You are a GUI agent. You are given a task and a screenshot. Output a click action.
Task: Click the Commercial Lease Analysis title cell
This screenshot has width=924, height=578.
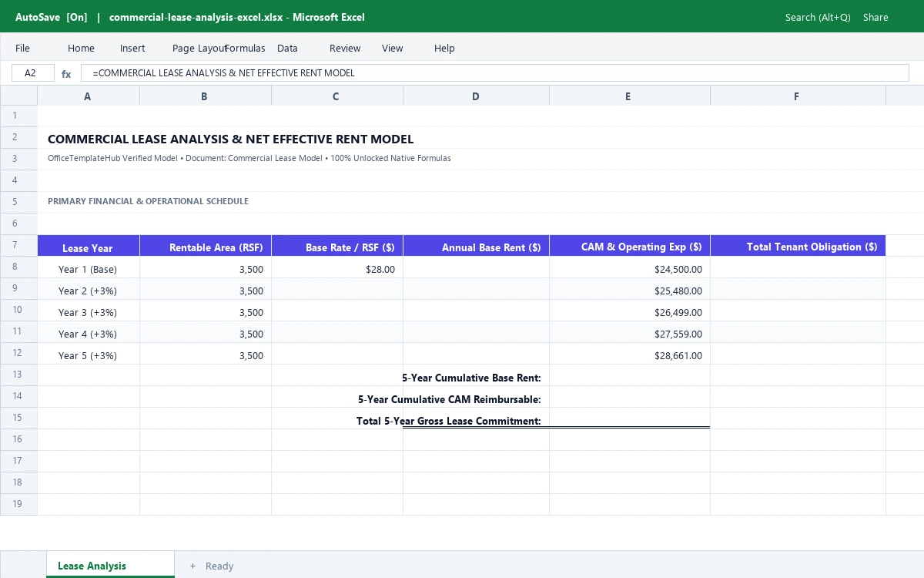[x=230, y=139]
